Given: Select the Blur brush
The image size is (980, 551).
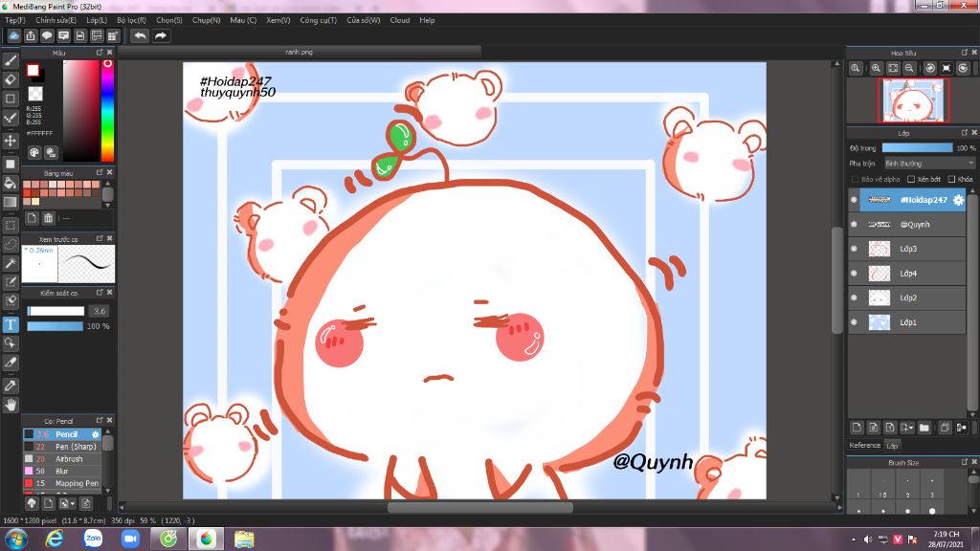Looking at the screenshot, I should 60,471.
